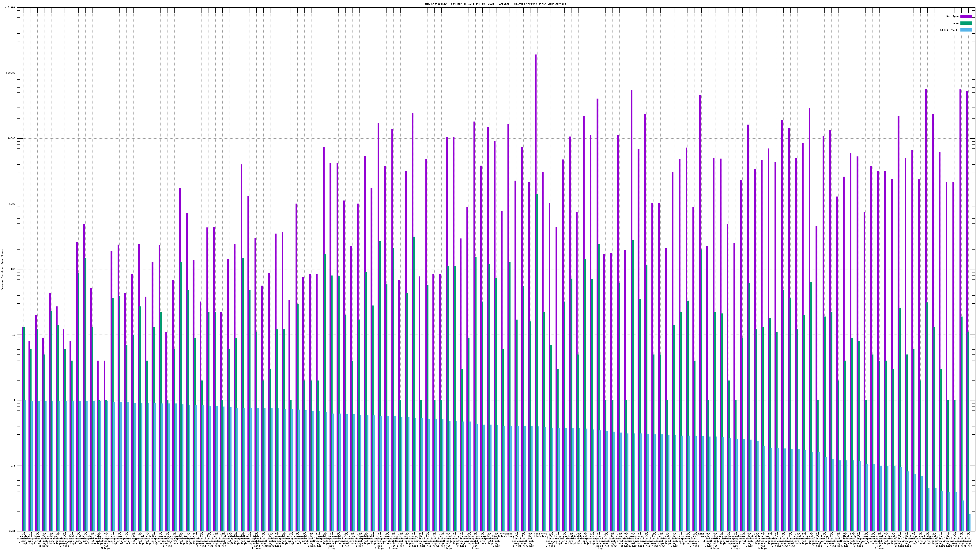Click the "Not Spam" legend label
Image resolution: width=980 pixels, height=551 pixels.
953,16
